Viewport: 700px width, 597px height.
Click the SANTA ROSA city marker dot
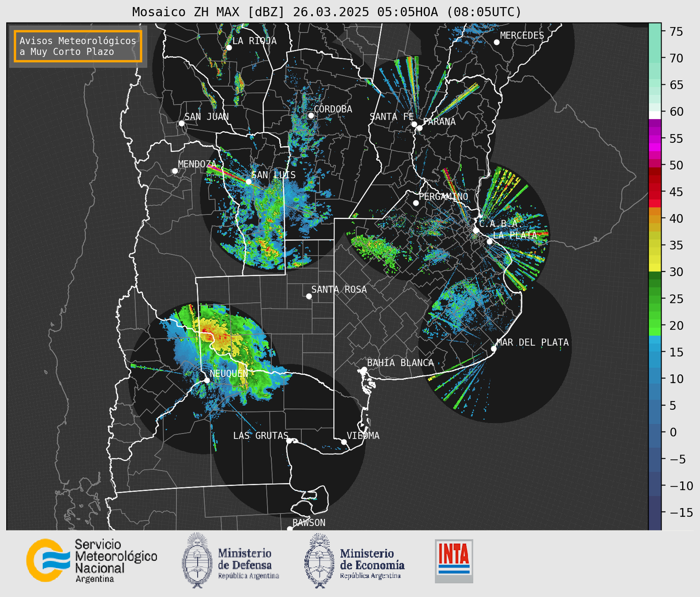tap(309, 296)
